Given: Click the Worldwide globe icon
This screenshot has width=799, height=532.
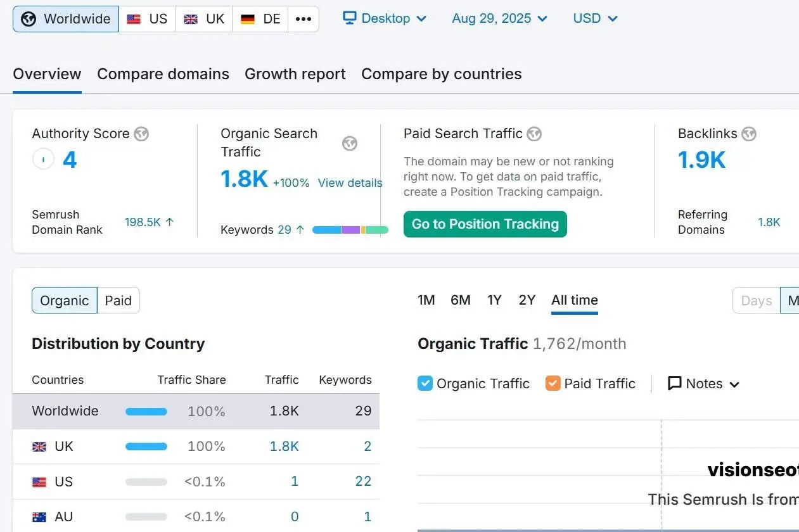Looking at the screenshot, I should (x=28, y=18).
